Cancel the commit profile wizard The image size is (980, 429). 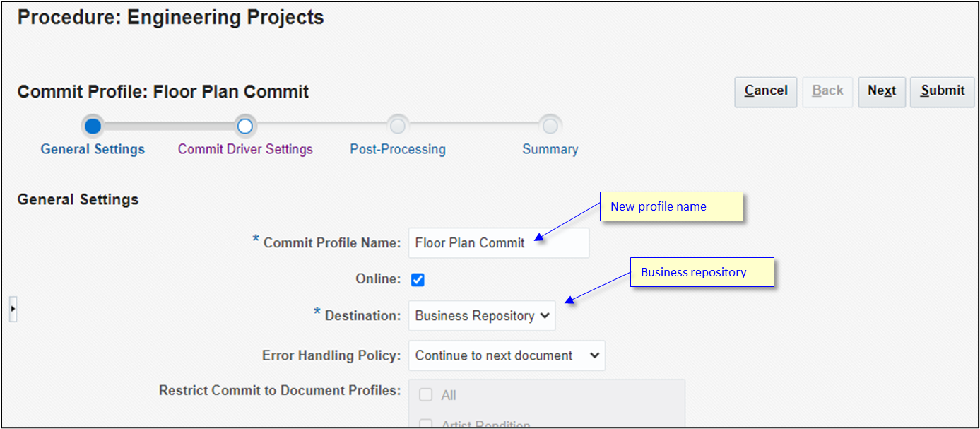coord(765,91)
